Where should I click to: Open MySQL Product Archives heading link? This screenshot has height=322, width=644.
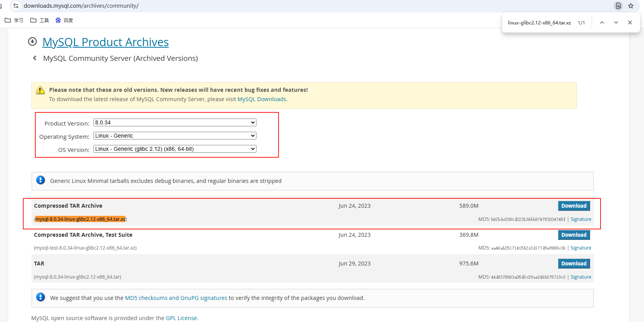click(x=106, y=42)
